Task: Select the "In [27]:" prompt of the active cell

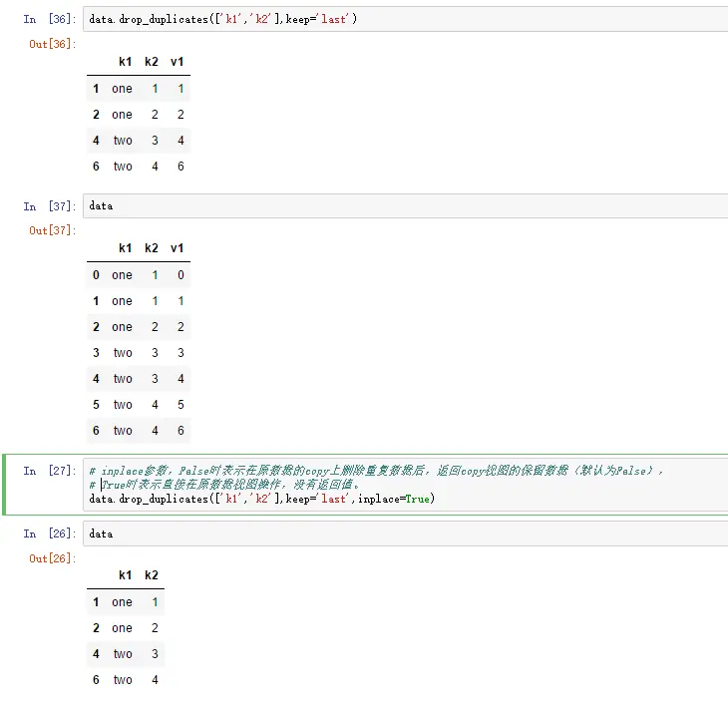Action: pyautogui.click(x=49, y=471)
